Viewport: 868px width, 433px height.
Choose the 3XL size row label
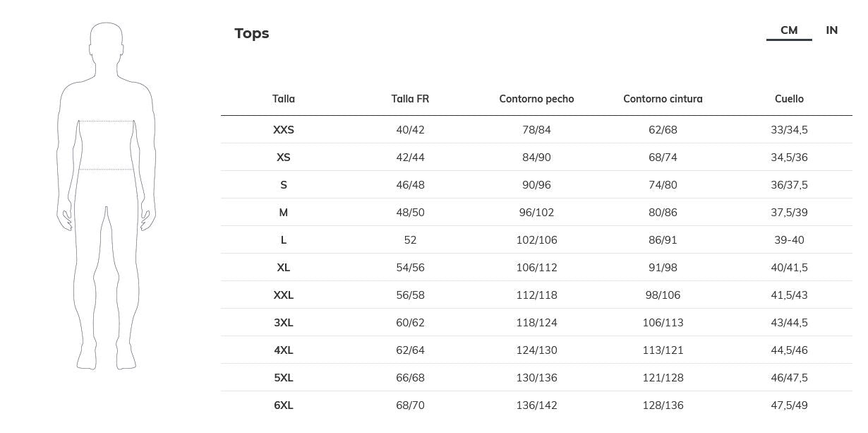point(284,323)
